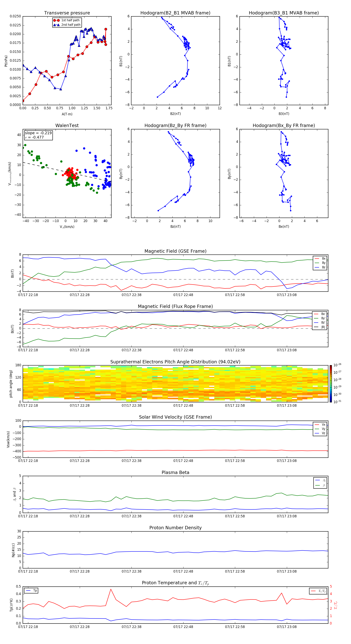Click the "Magnetic Field (GSE Frame)" title
Screen dimensions: 351x644
pyautogui.click(x=175, y=251)
